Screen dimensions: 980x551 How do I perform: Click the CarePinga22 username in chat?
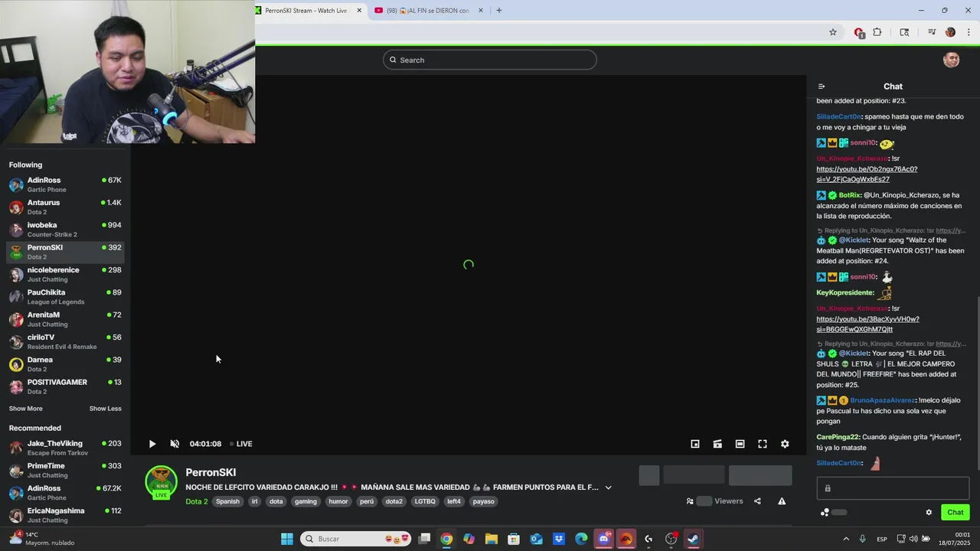point(838,437)
